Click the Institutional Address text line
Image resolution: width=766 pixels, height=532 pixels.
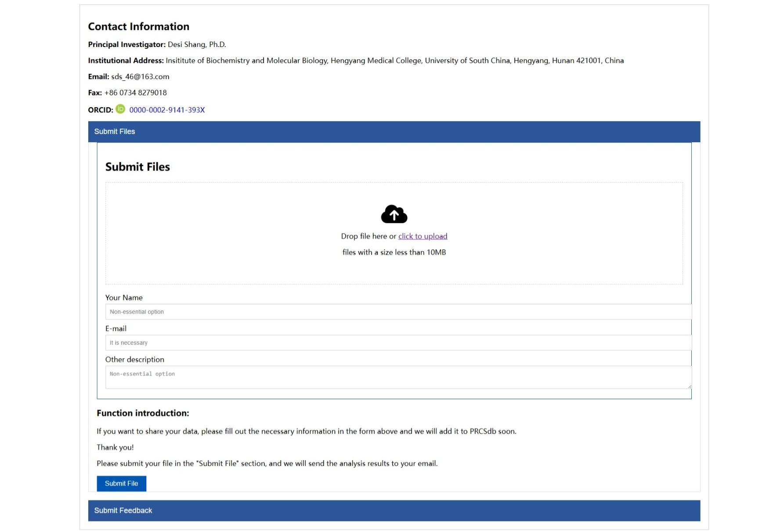coord(394,61)
